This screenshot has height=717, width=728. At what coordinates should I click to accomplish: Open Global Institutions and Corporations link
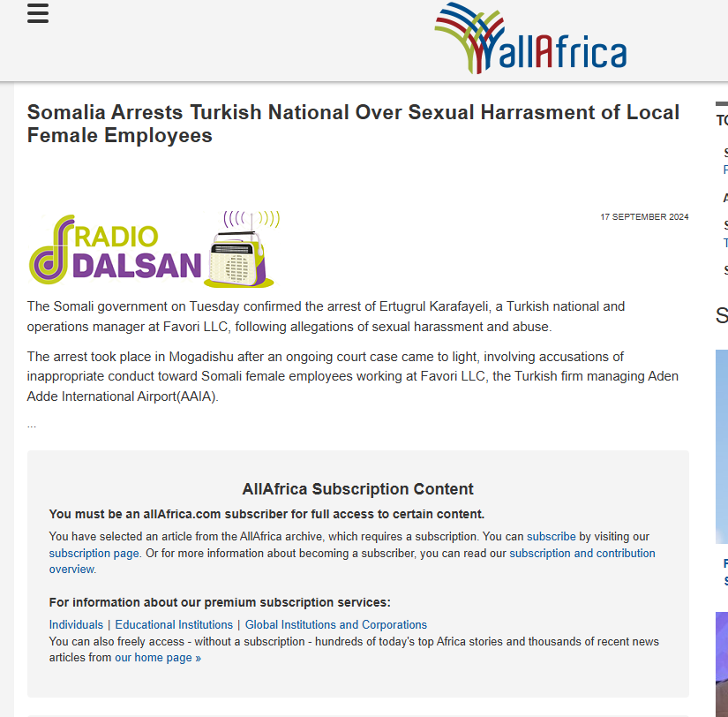pyautogui.click(x=336, y=625)
